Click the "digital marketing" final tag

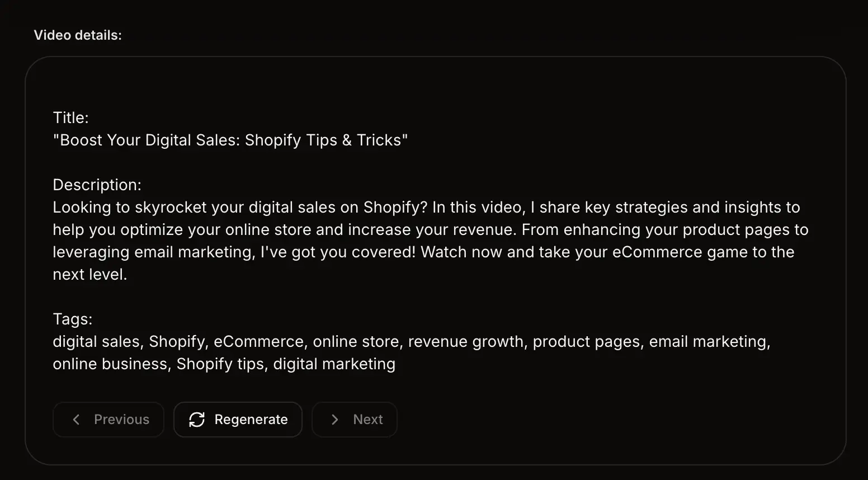(x=334, y=364)
